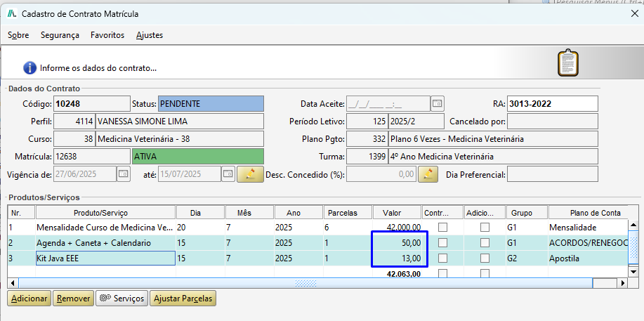Toggle Adicio... checkbox for Kit Java EEE row
Screen dimensions: 644x321
[x=485, y=258]
